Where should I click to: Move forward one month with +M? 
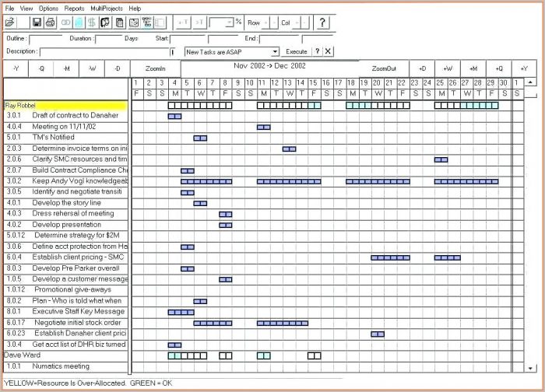pos(473,68)
